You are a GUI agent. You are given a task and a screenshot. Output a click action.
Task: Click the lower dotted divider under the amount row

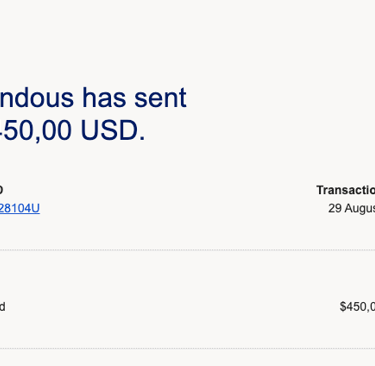point(187,348)
